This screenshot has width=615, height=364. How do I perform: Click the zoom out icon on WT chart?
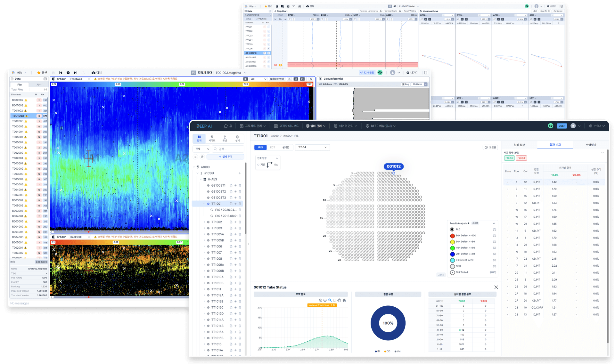(x=325, y=300)
